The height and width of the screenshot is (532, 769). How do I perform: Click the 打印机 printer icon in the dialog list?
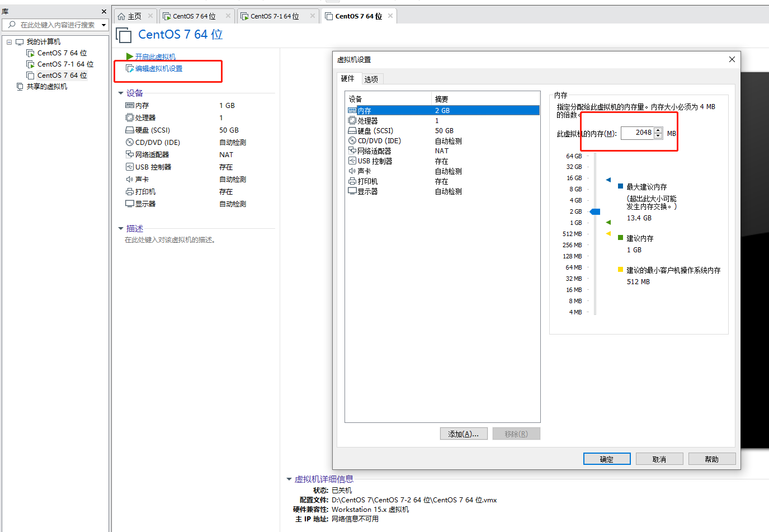352,181
